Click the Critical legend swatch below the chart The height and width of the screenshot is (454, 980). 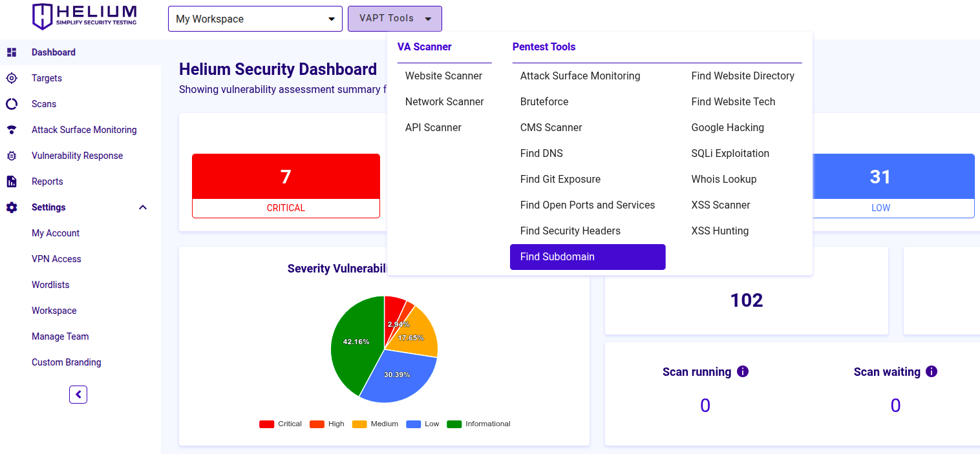tap(267, 424)
